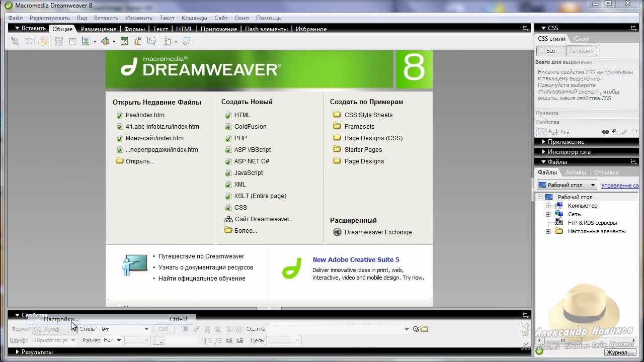Image resolution: width=644 pixels, height=362 pixels.
Task: Click the Images insert icon
Action: 87,41
